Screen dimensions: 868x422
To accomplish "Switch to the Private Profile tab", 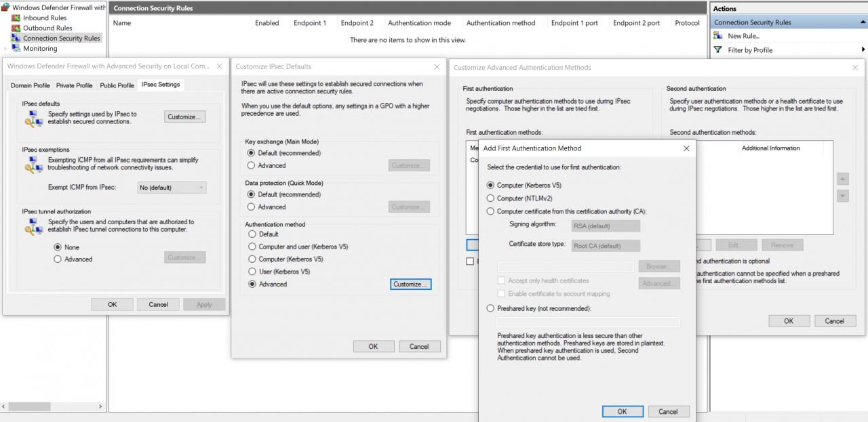I will [75, 85].
